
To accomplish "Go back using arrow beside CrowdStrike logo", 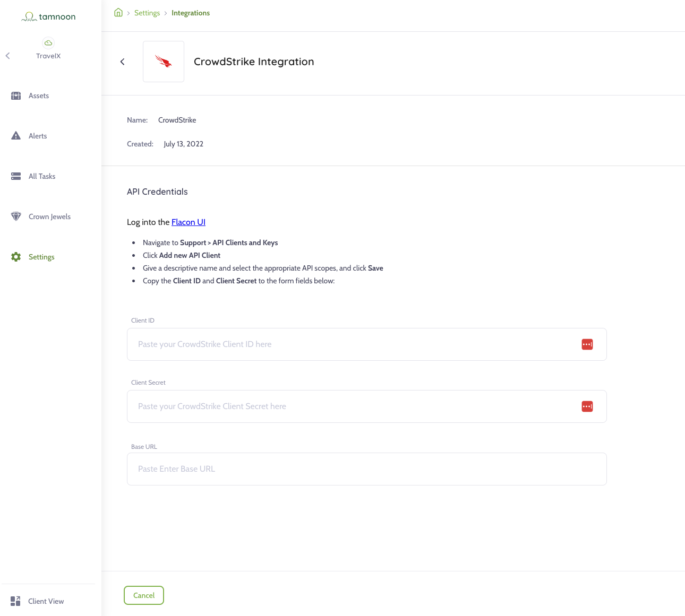I will pos(123,62).
